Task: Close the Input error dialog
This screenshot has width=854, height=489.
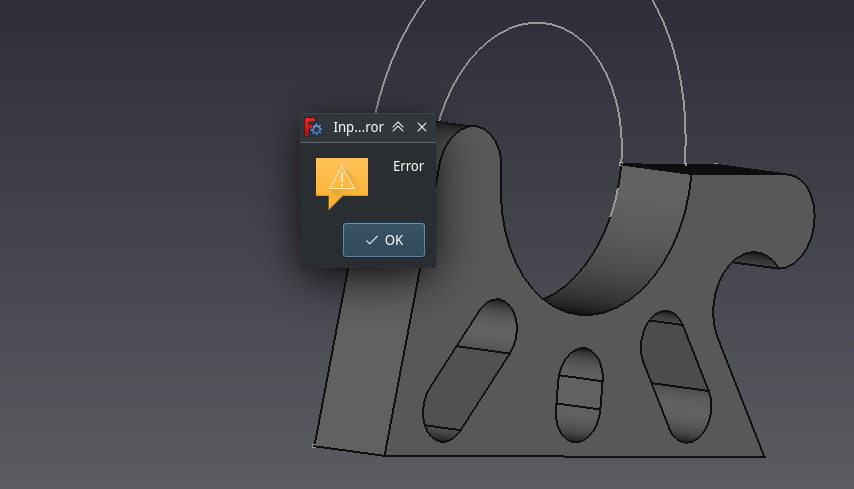Action: (x=421, y=127)
